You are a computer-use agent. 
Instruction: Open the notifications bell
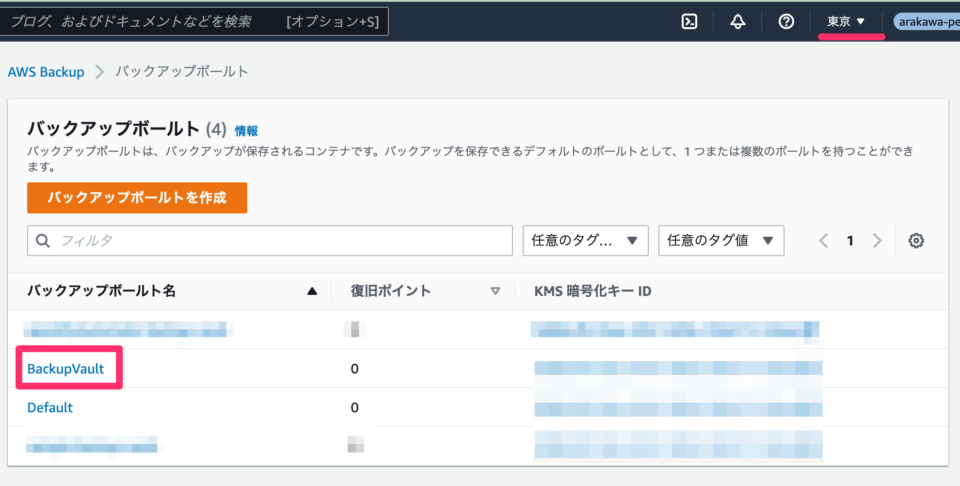pos(738,21)
